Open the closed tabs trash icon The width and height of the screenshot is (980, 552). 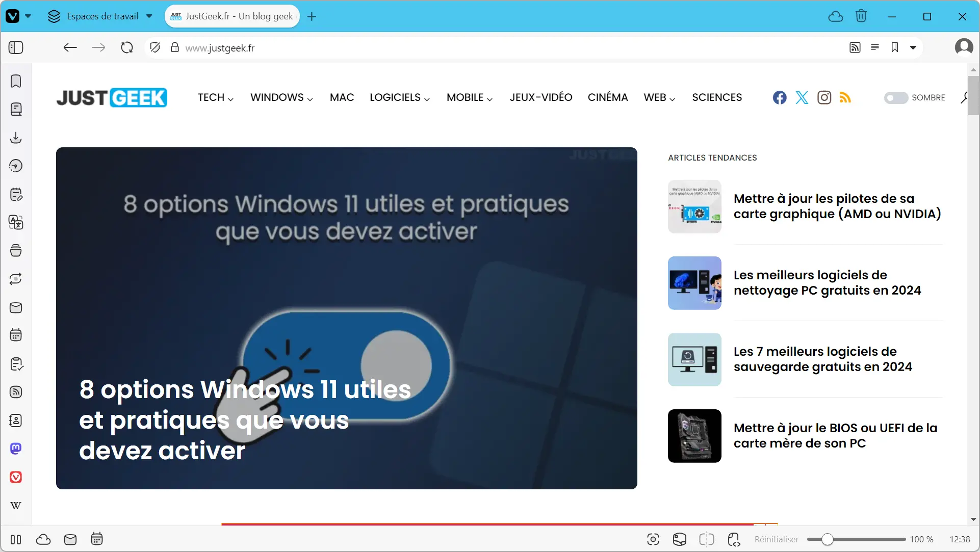coord(861,16)
